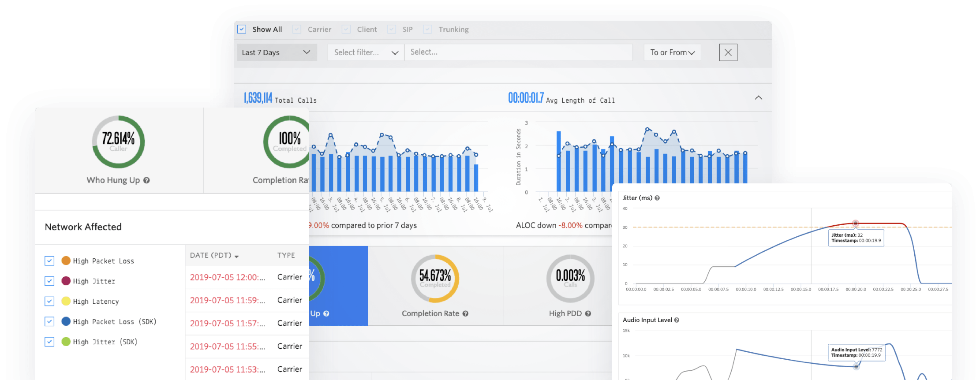Open the To or From dropdown
Screen dimensions: 980x380
(672, 52)
